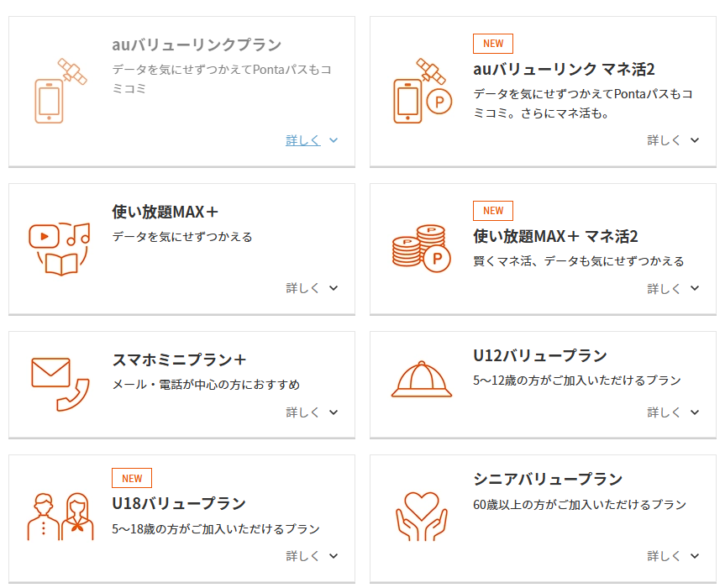Click the envelope and phone handset icon

click(60, 384)
